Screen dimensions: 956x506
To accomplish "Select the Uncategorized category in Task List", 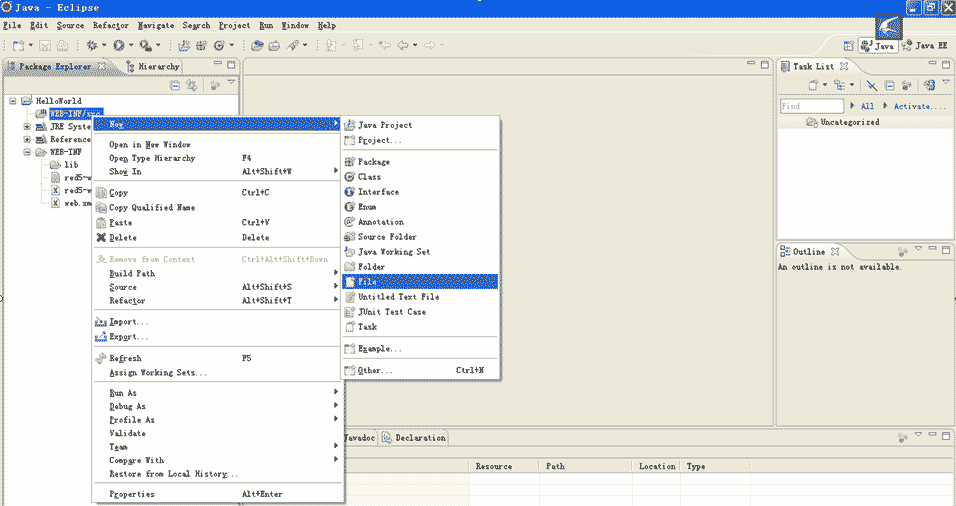I will pos(849,122).
